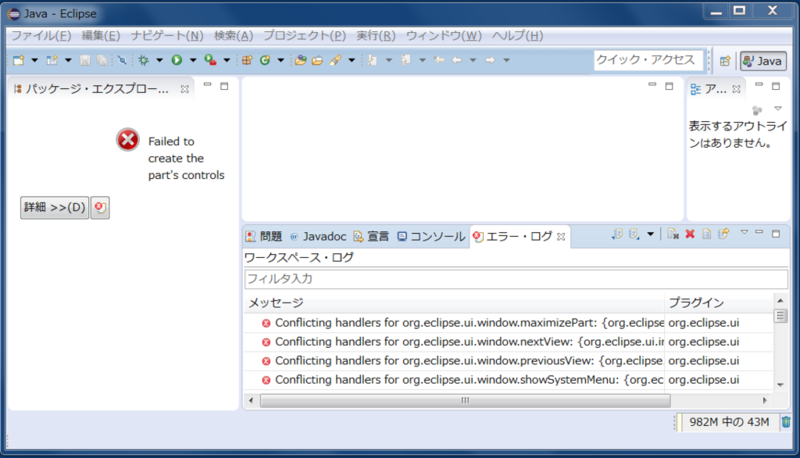
Task: Open the 編集(E) menu
Action: (101, 36)
